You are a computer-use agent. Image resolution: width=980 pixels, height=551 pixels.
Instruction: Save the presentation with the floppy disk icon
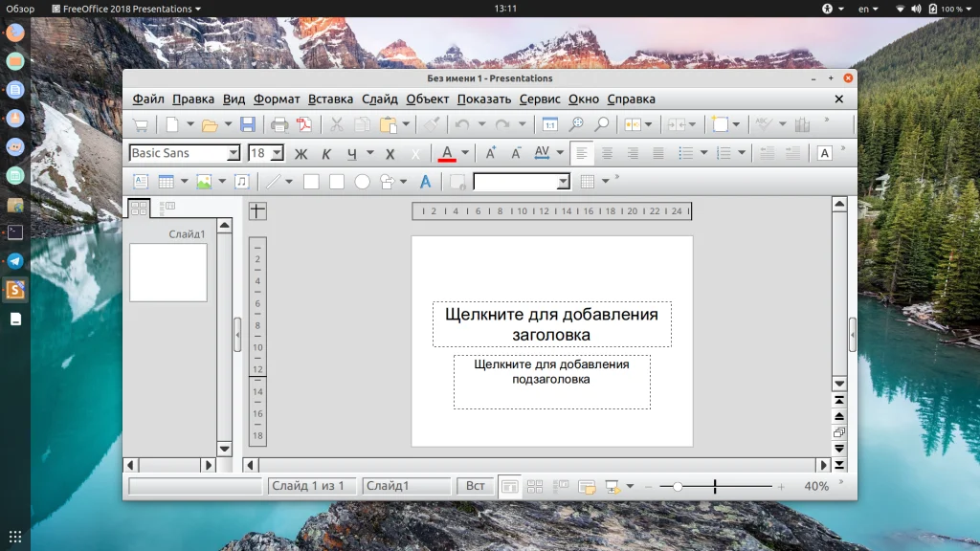click(248, 124)
